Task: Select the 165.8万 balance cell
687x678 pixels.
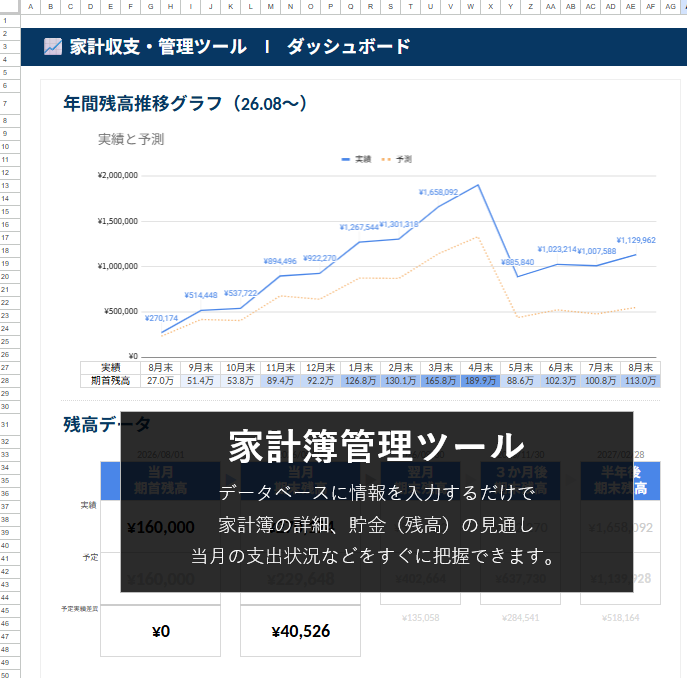Action: click(x=441, y=381)
